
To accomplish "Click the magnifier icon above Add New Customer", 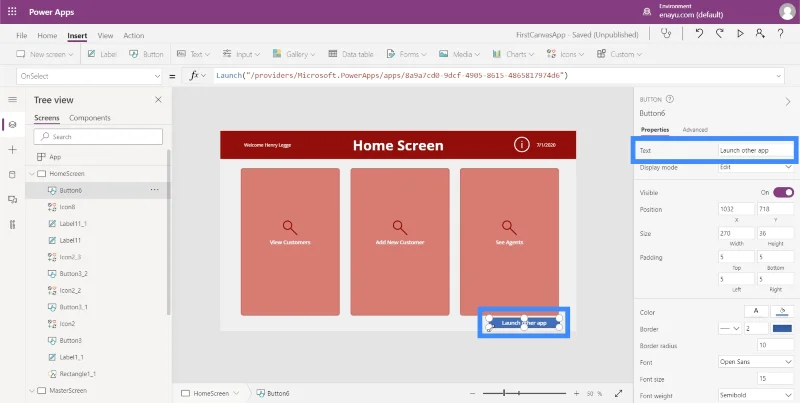I will (399, 228).
